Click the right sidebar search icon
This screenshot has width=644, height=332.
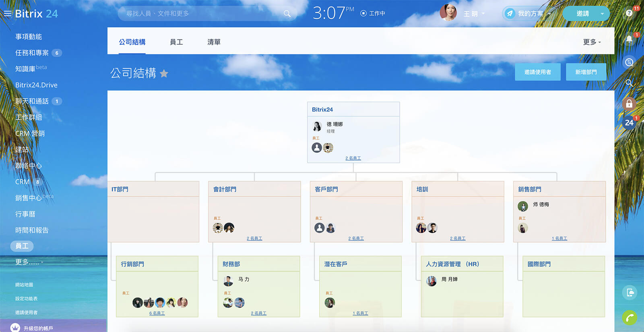pos(629,83)
